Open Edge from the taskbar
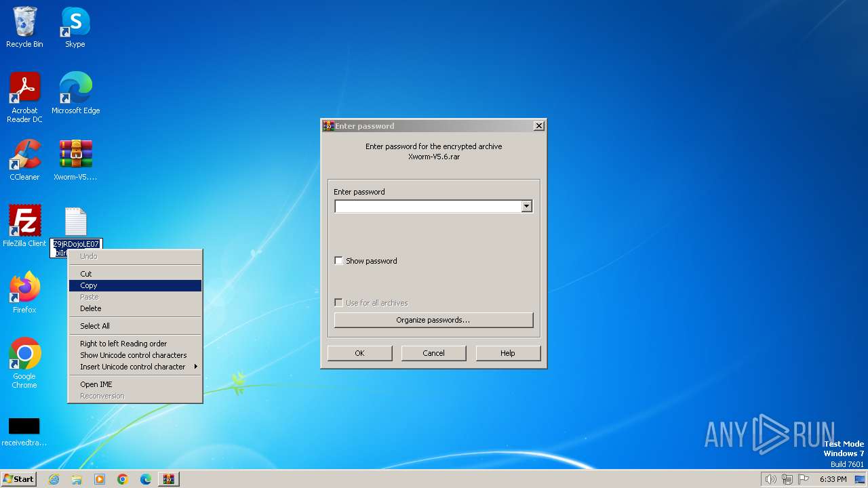Image resolution: width=868 pixels, height=488 pixels. pyautogui.click(x=146, y=479)
